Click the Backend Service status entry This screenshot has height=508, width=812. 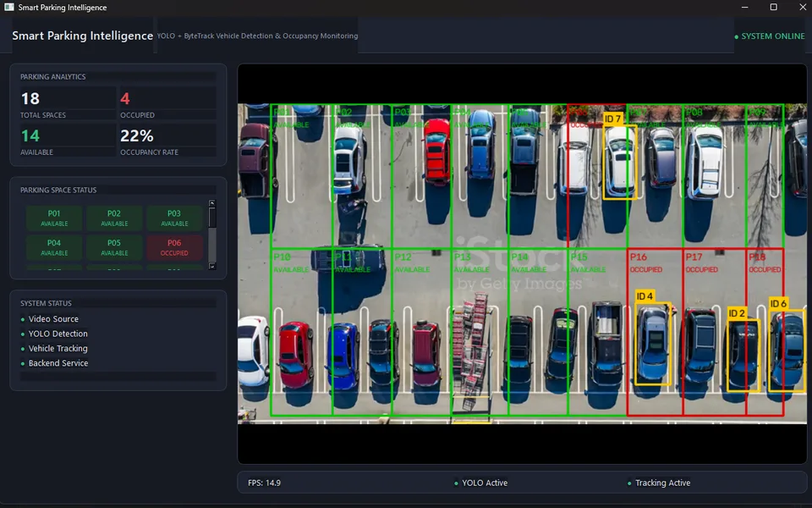click(54, 363)
